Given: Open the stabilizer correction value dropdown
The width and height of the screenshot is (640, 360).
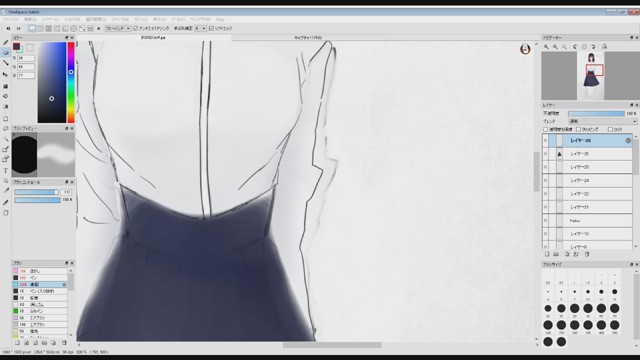Looking at the screenshot, I should 200,29.
